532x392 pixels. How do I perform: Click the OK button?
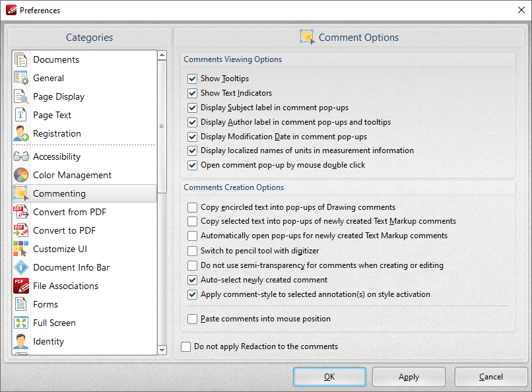tap(329, 377)
